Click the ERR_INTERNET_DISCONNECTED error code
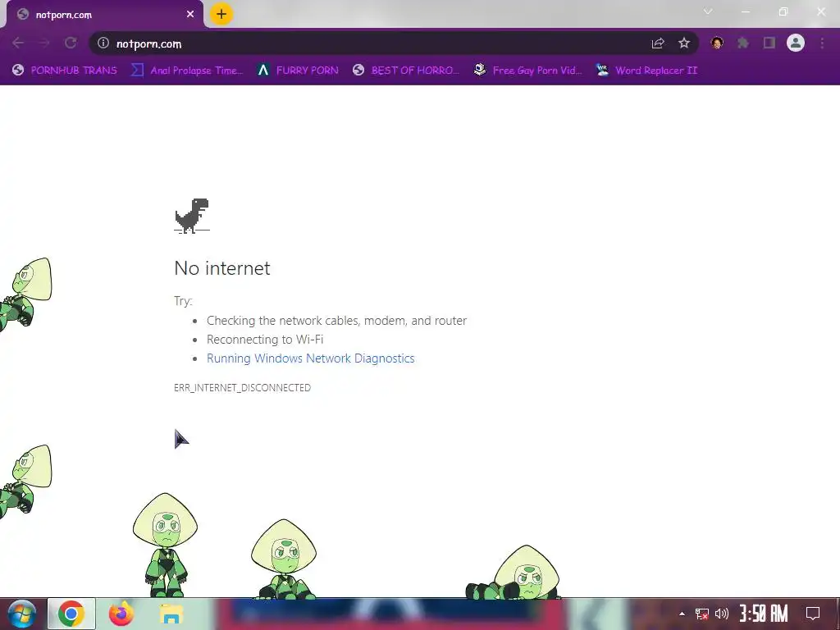This screenshot has height=630, width=840. point(242,387)
